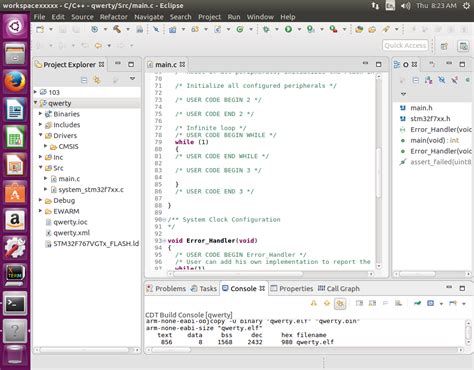Screen dimensions: 474x370
Task: Select stm32f7xx.h in Outline
Action: click(x=430, y=119)
